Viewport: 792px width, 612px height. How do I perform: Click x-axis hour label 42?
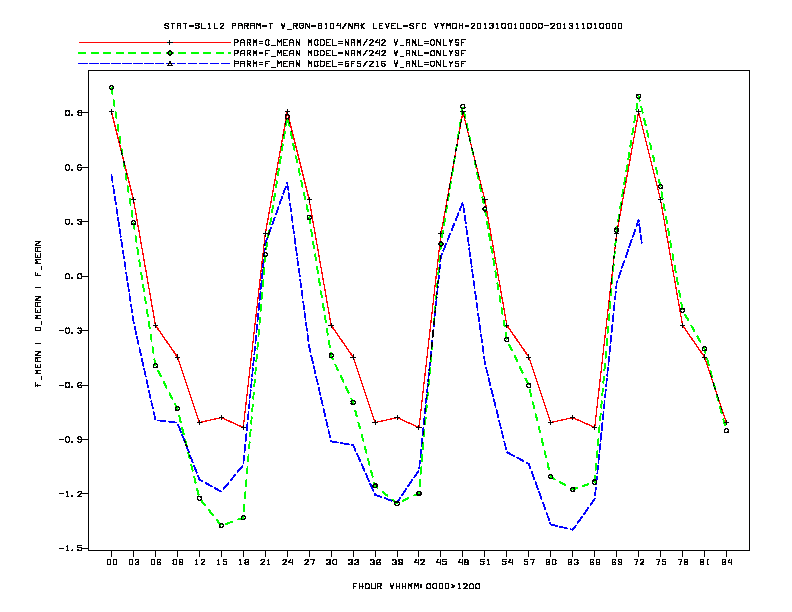(419, 562)
